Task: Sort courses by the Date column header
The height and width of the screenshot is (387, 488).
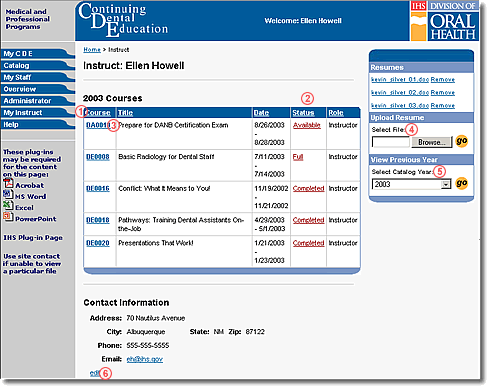Action: 261,113
